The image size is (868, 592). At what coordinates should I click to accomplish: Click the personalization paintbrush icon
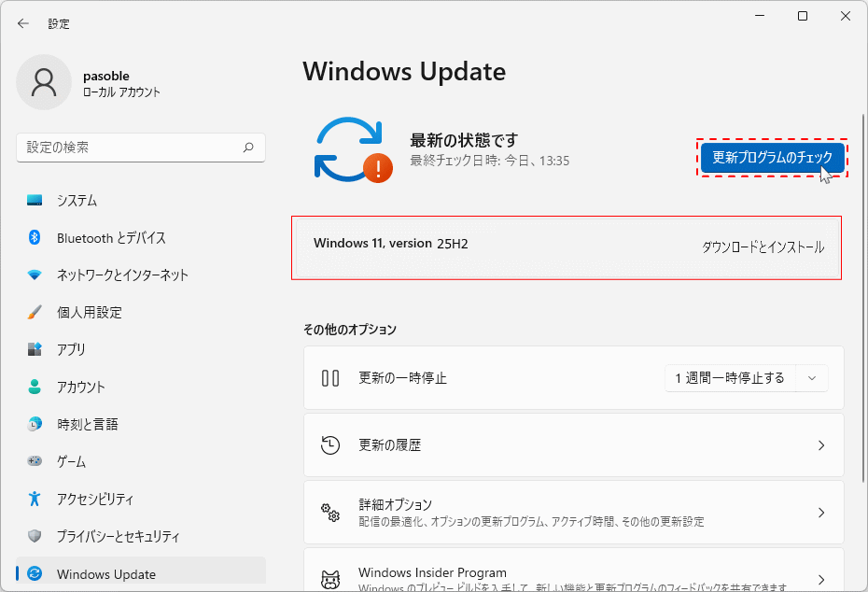[x=35, y=313]
